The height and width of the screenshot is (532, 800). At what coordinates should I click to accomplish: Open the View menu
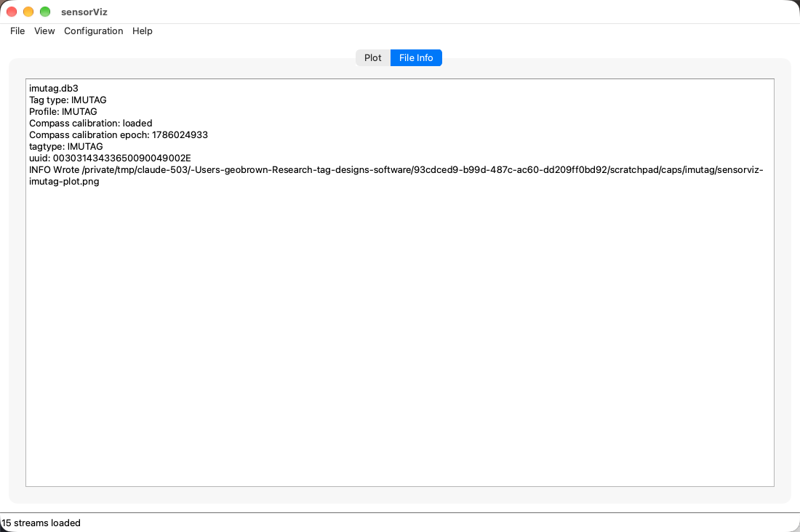pyautogui.click(x=44, y=31)
